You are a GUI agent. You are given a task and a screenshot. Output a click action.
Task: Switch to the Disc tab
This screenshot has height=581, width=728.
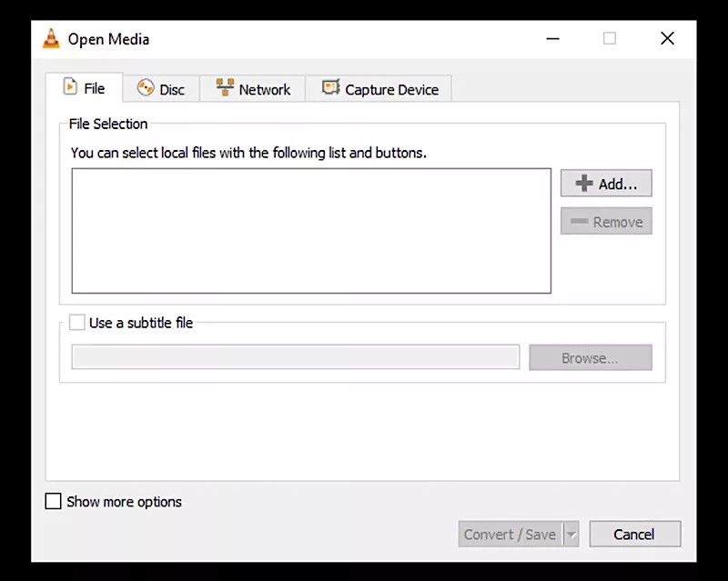(161, 89)
